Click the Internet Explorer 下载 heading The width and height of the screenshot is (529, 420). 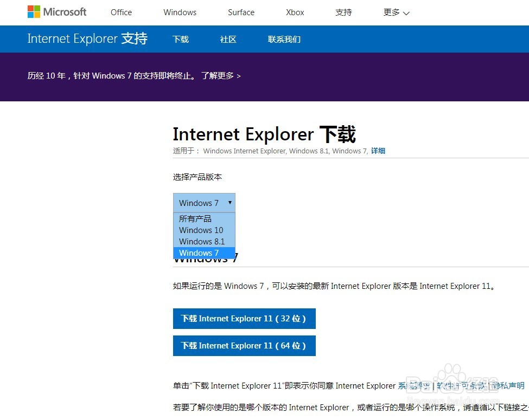264,134
